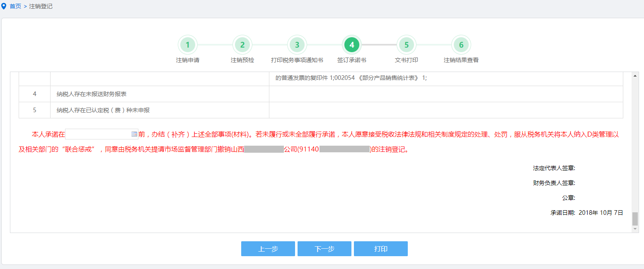Image resolution: width=644 pixels, height=269 pixels.
Task: Open the calendar picker icon in date field
Action: 134,134
